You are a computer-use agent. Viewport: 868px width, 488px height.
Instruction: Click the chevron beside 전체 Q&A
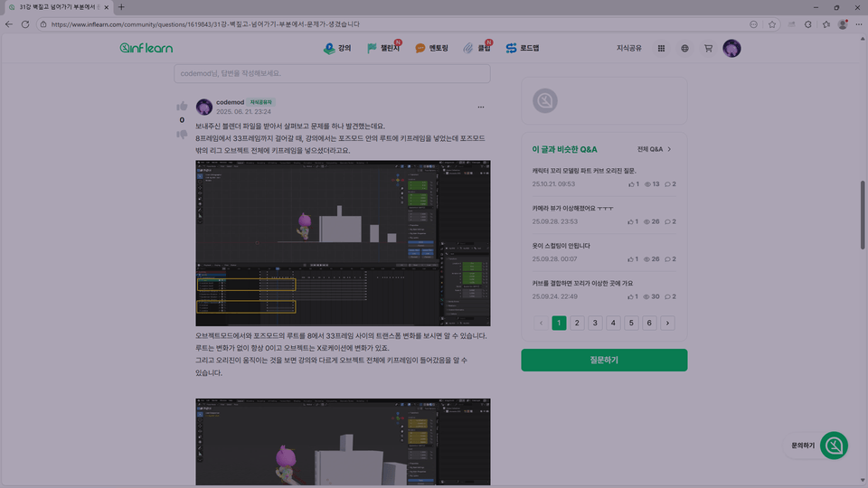pyautogui.click(x=669, y=149)
